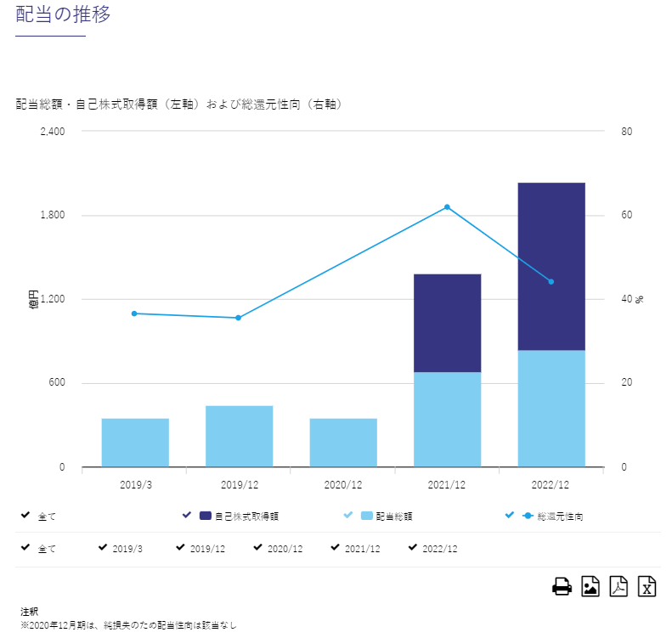Uncheck 全て in the series legend row
Viewport: 672px width, 638px height.
coord(25,515)
